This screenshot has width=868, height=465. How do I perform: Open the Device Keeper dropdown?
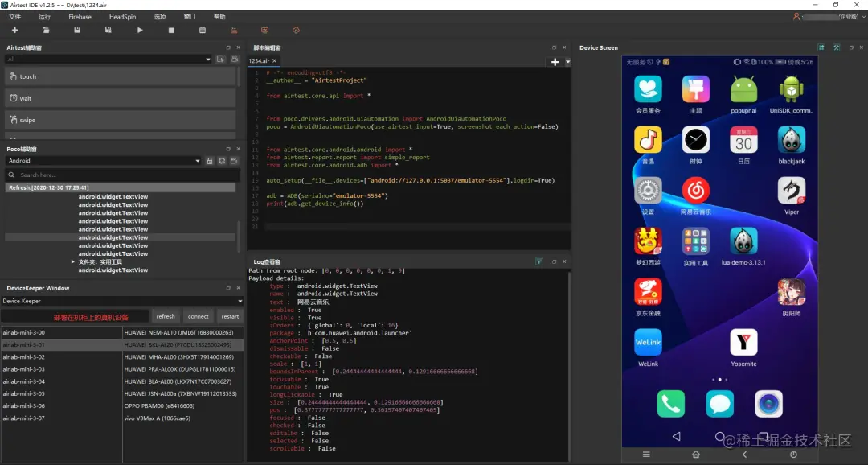point(122,301)
